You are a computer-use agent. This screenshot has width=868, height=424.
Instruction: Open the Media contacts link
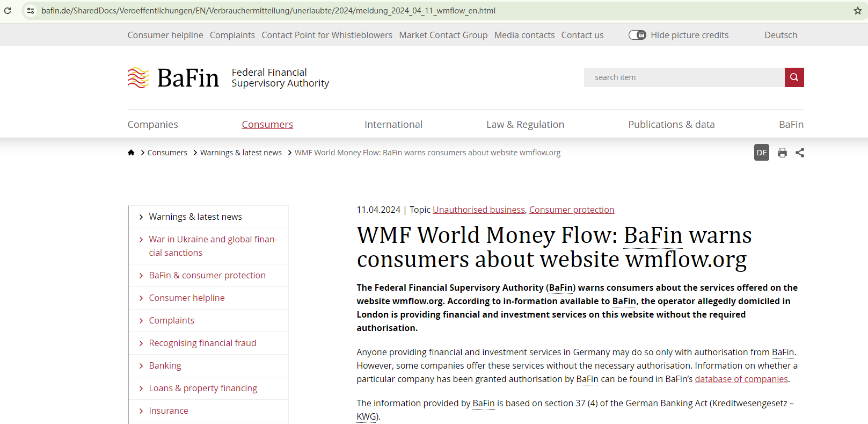524,35
